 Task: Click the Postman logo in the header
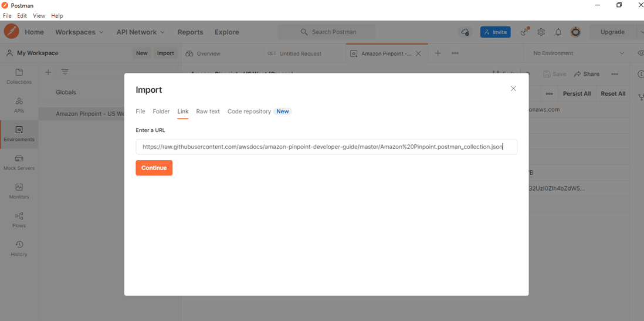(12, 32)
